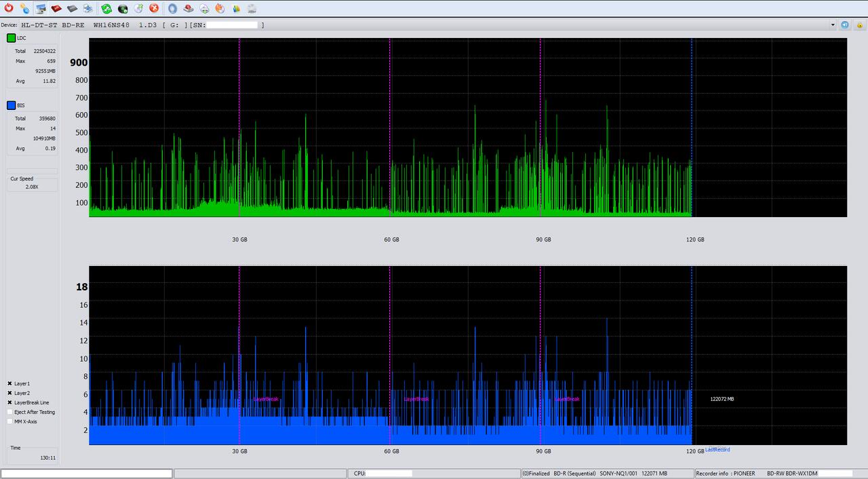The width and height of the screenshot is (868, 479).
Task: Click the Time value 130:11
Action: point(47,458)
